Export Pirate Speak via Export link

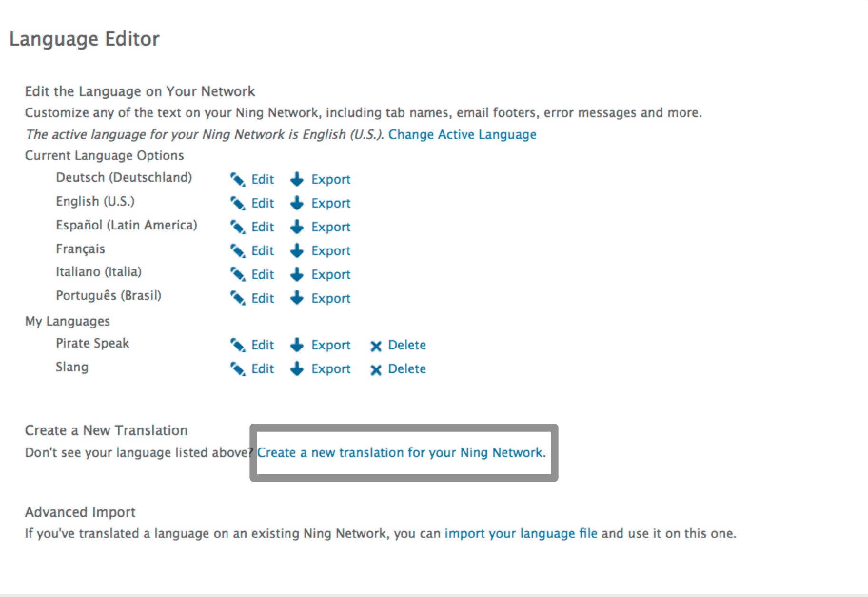(x=331, y=346)
